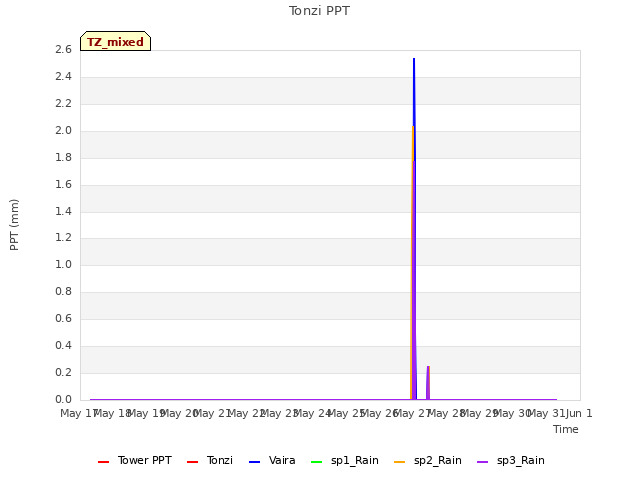Viewport: 640px width, 480px height.
Task: Click the purple sp3_Rain legend swatch
Action: tap(482, 462)
